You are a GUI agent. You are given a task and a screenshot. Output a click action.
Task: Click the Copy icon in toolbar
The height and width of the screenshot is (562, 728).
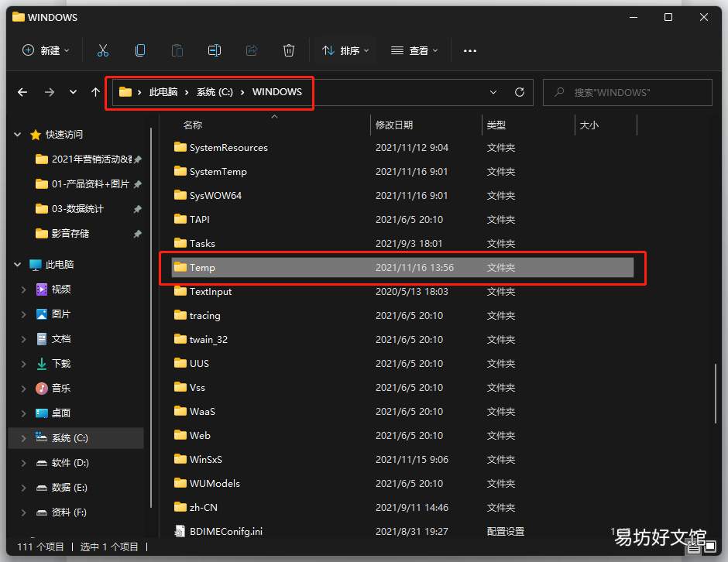coord(139,50)
